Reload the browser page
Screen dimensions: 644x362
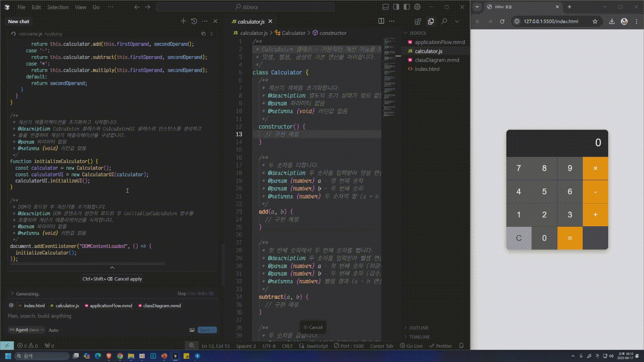click(502, 21)
